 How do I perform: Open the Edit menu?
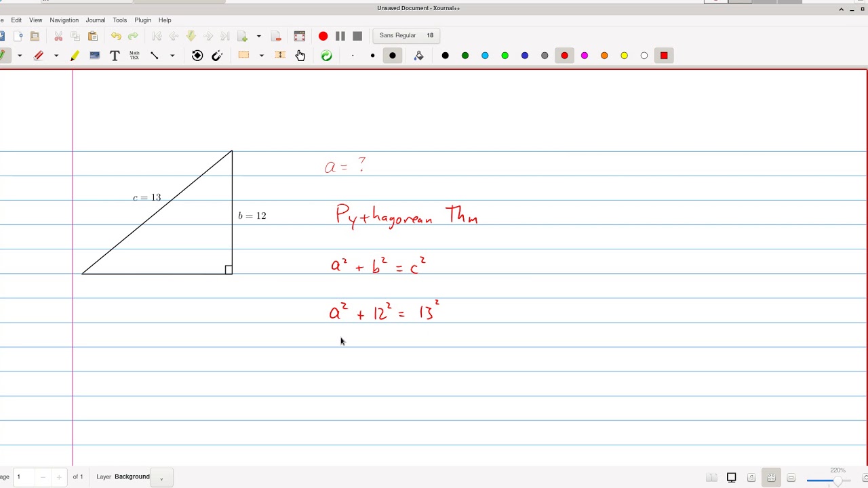16,20
